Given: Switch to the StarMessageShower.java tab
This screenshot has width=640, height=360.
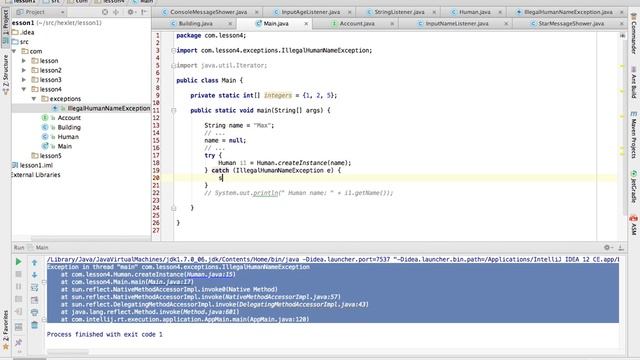Looking at the screenshot, I should [571, 24].
